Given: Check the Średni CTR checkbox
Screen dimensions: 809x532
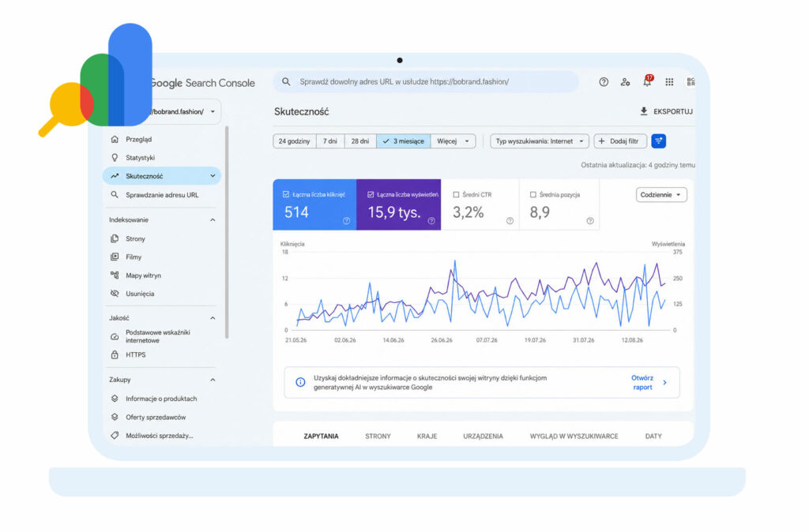Looking at the screenshot, I should (x=456, y=194).
